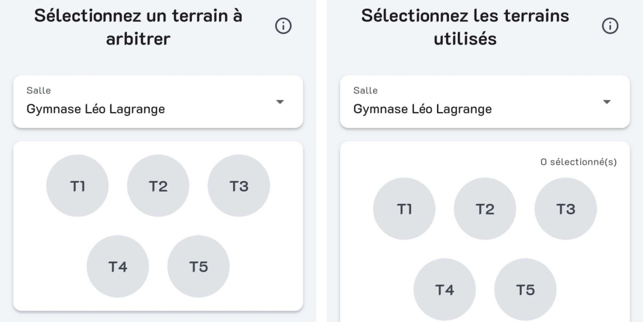Screen dimensions: 644x322
Task: Toggle T5 in used courts selection
Action: pos(525,289)
